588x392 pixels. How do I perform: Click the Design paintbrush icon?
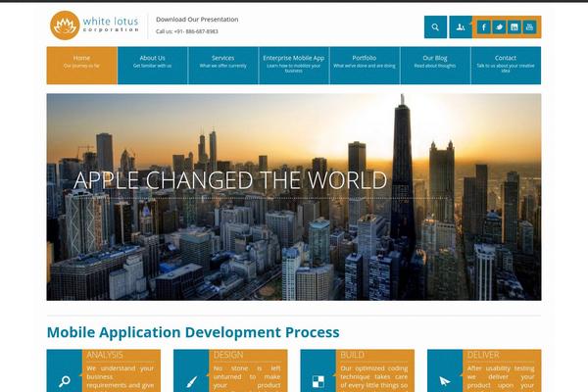pyautogui.click(x=191, y=381)
